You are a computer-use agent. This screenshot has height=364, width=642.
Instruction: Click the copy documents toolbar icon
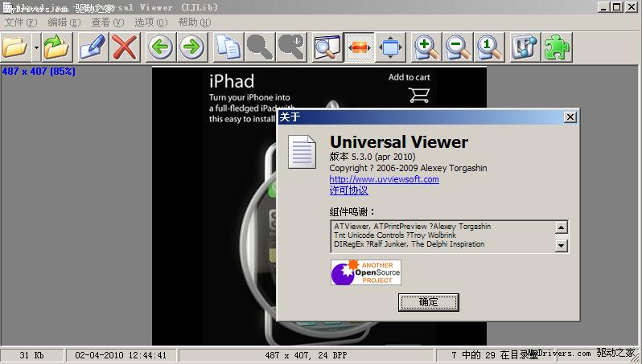(x=228, y=47)
